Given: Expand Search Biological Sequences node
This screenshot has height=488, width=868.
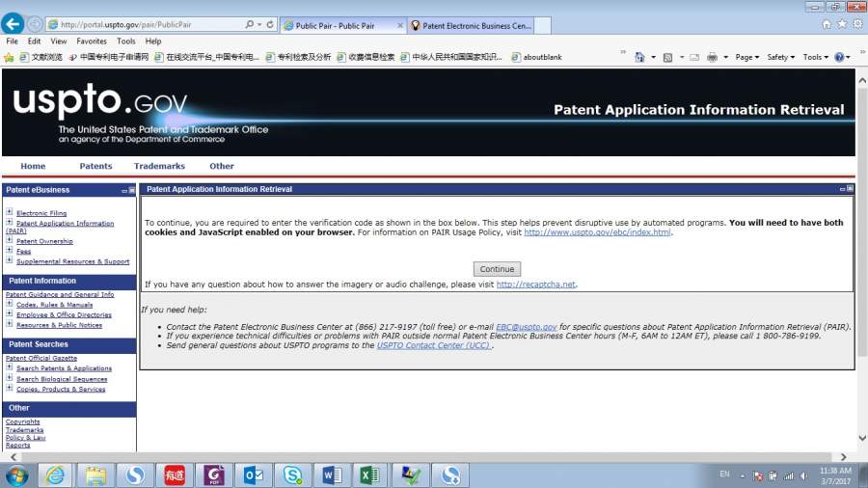Looking at the screenshot, I should [x=10, y=378].
